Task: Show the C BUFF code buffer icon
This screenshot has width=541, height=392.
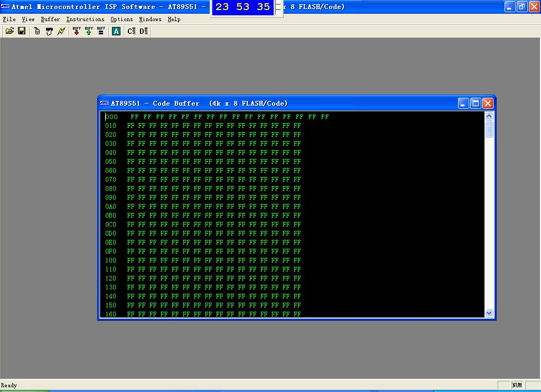Action: pyautogui.click(x=132, y=31)
